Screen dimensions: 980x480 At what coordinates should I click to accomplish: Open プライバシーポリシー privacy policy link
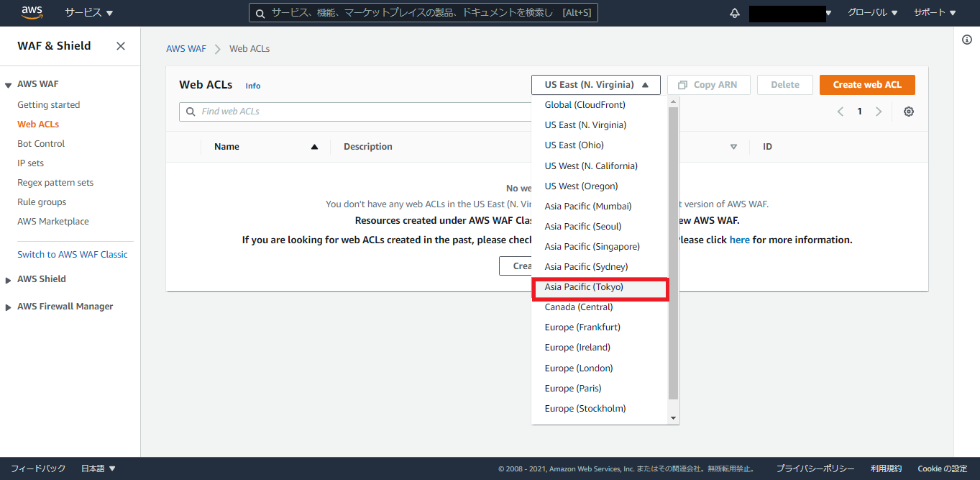pos(815,468)
